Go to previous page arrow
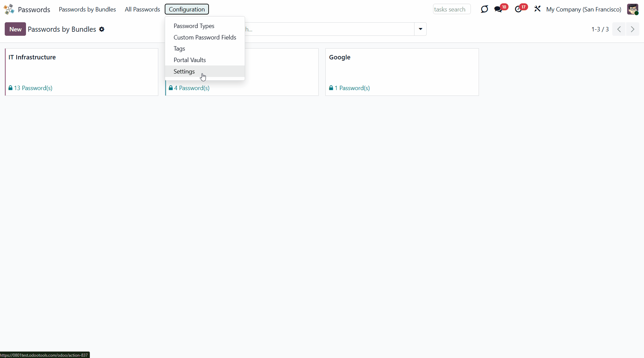The height and width of the screenshot is (358, 644). [619, 29]
